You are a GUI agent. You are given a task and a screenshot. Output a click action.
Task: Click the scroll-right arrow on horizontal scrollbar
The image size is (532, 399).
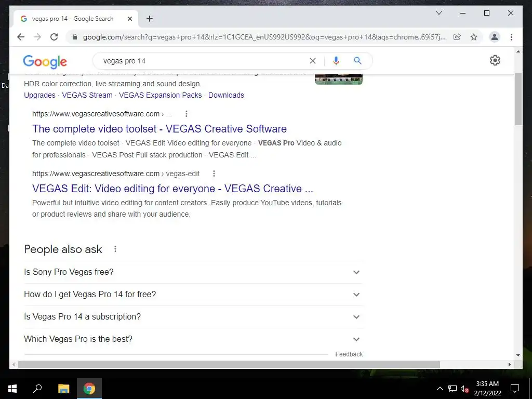point(510,364)
